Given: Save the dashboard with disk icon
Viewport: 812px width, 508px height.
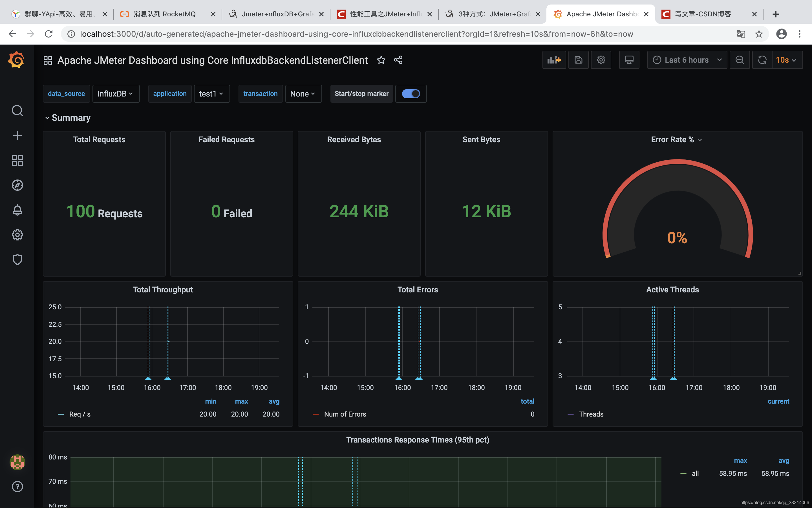Looking at the screenshot, I should pyautogui.click(x=579, y=60).
